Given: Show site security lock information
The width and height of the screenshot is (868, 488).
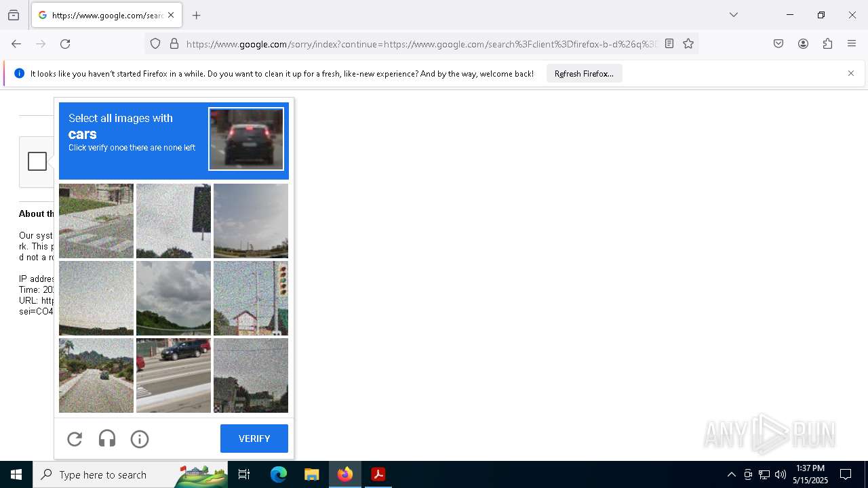Looking at the screenshot, I should coord(174,43).
